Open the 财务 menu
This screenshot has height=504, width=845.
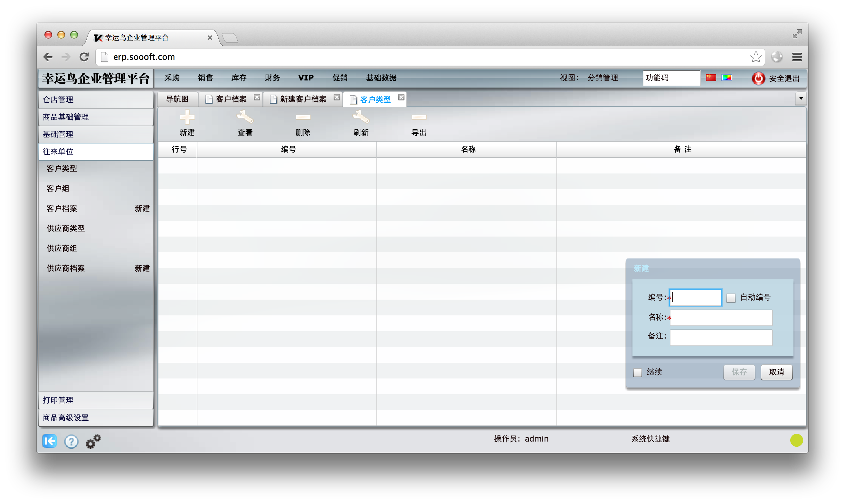(x=272, y=78)
